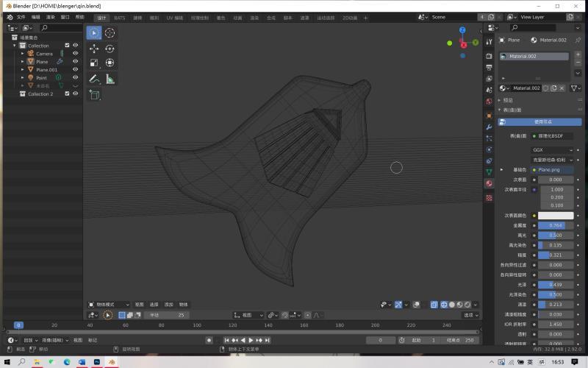
Task: Open the Texture properties tab
Action: [x=489, y=197]
